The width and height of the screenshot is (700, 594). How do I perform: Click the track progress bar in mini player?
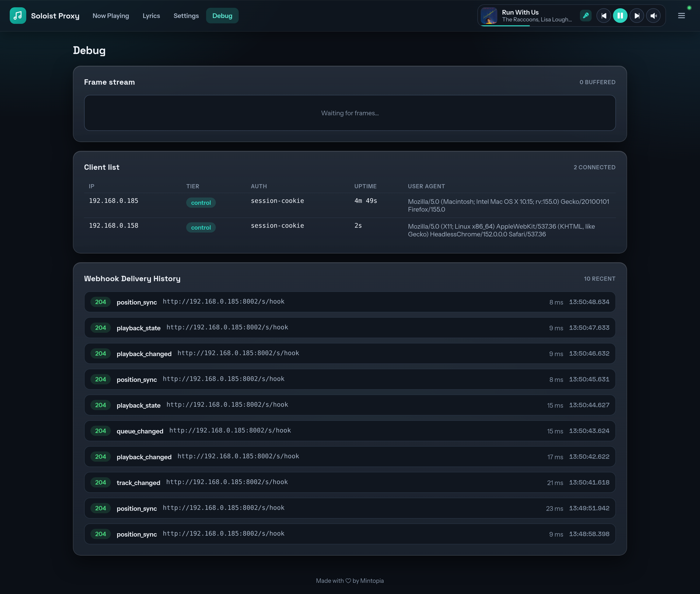571,26
